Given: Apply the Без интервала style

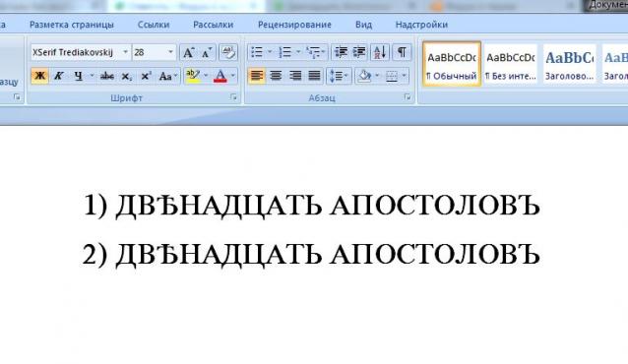Looking at the screenshot, I should click(x=511, y=64).
